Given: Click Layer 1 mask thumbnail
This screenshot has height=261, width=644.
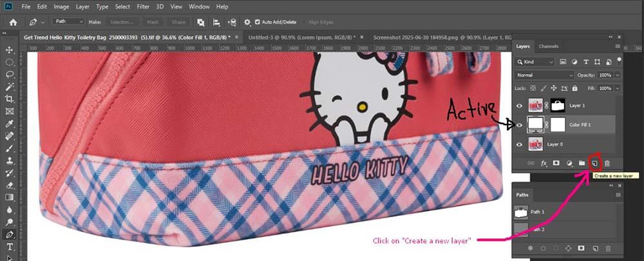Looking at the screenshot, I should point(557,106).
